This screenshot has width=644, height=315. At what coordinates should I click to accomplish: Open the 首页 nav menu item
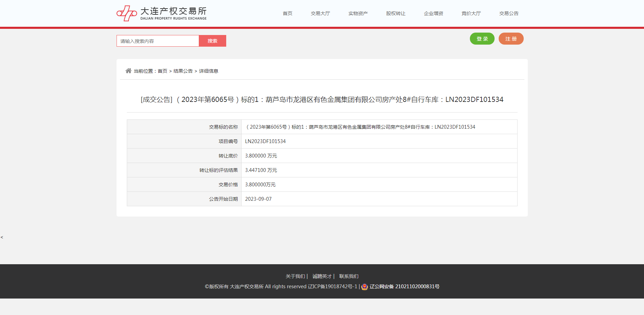coord(288,13)
